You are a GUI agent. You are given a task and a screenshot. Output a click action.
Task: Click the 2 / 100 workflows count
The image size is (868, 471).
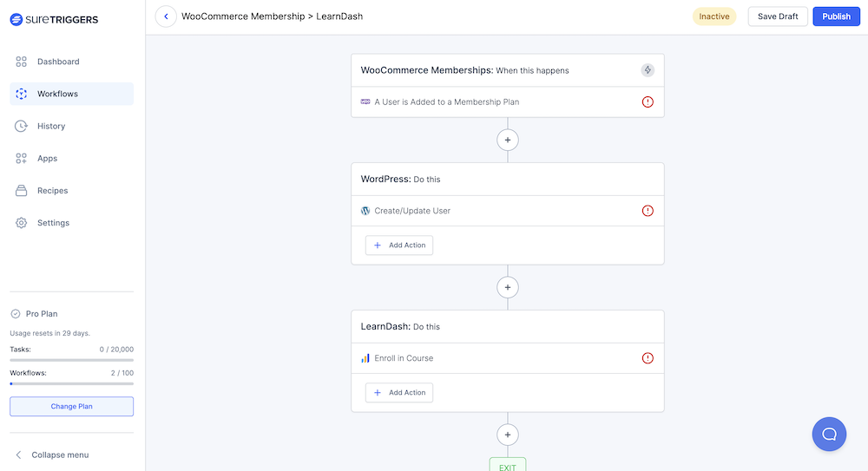coord(122,373)
